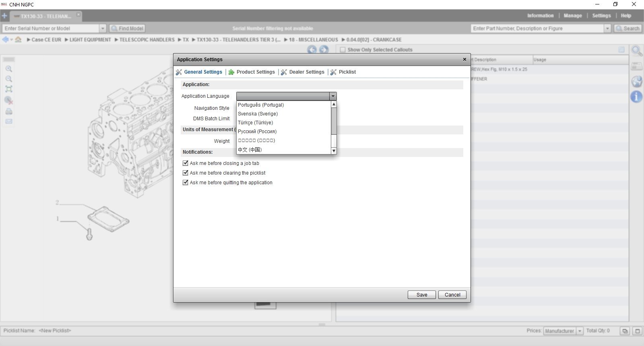Open the Help menu
Screen dimensions: 644x346
coord(626,16)
